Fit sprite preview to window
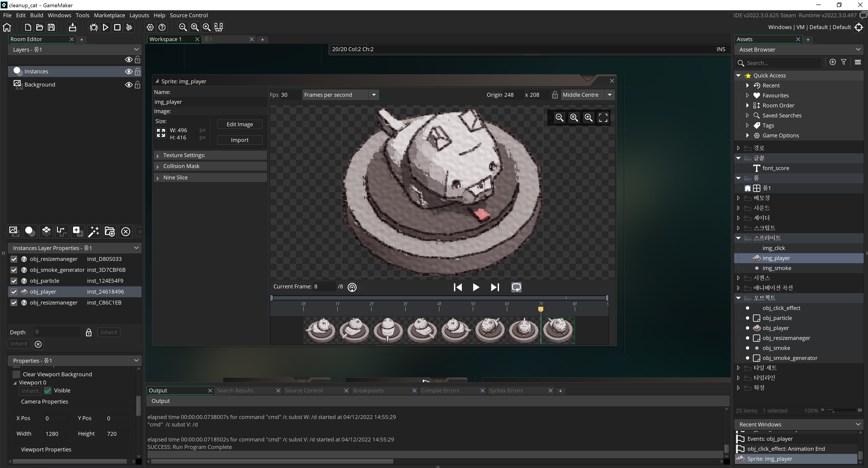The height and width of the screenshot is (468, 868). tap(603, 117)
